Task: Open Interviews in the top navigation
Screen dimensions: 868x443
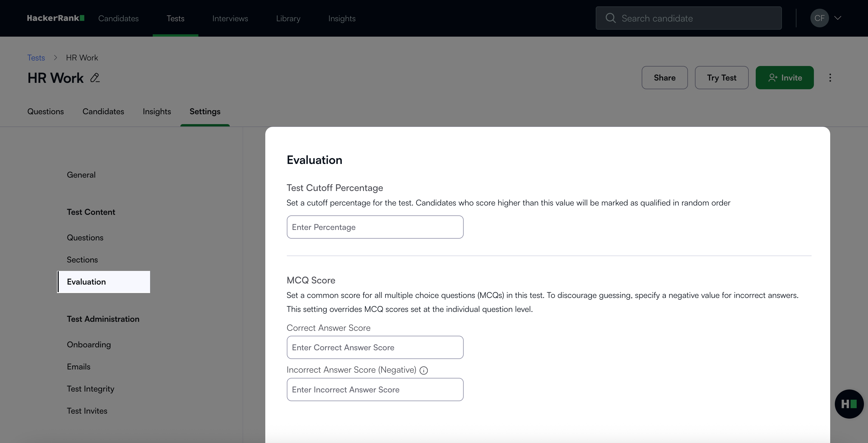Action: pos(230,19)
